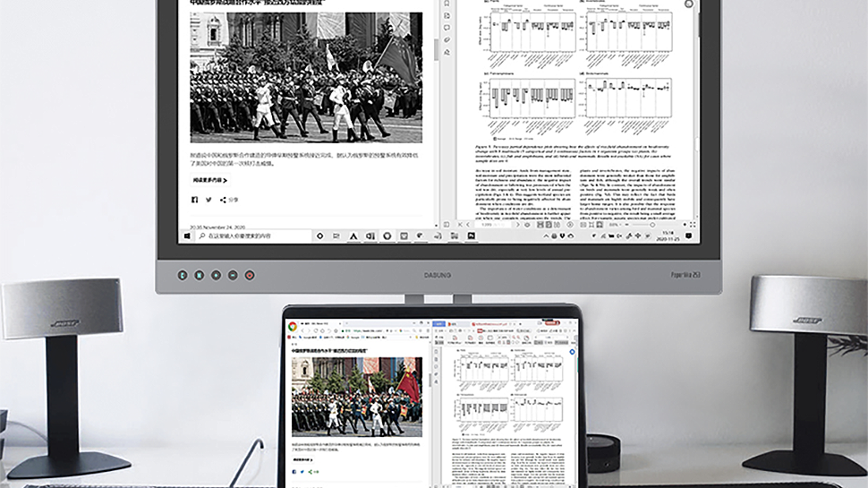Viewport: 868px width, 488px height.
Task: Click read-more button in laptop browser article
Action: [302, 459]
